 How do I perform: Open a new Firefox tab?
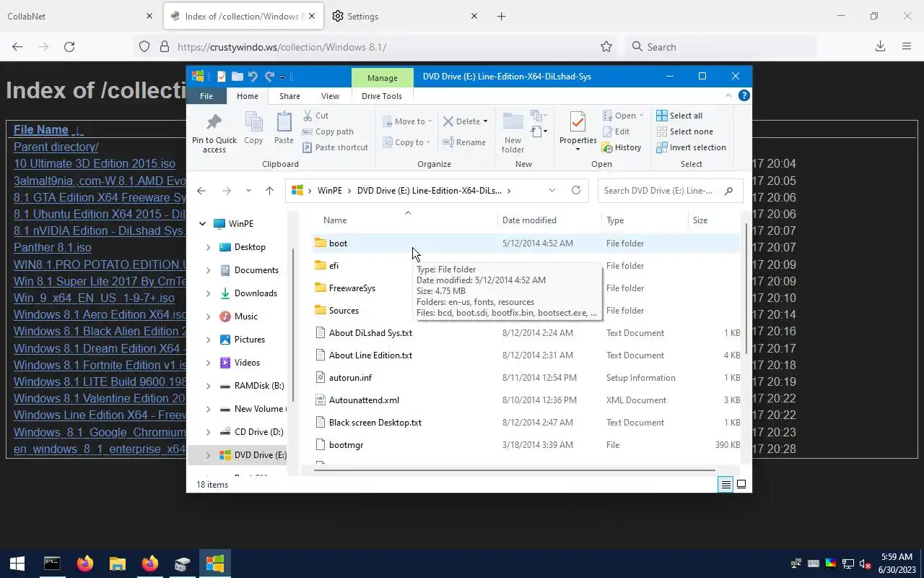pyautogui.click(x=501, y=16)
